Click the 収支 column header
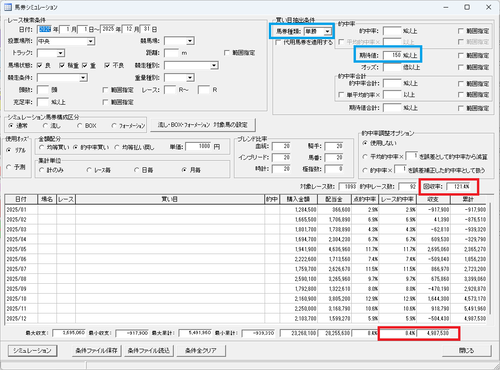500x370 pixels. pos(433,199)
